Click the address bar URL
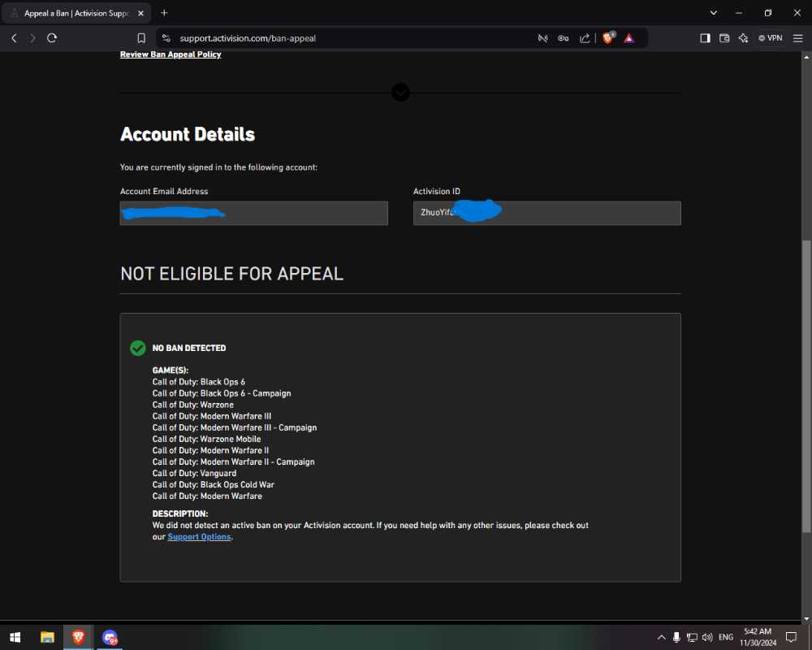The image size is (812, 650). (248, 38)
